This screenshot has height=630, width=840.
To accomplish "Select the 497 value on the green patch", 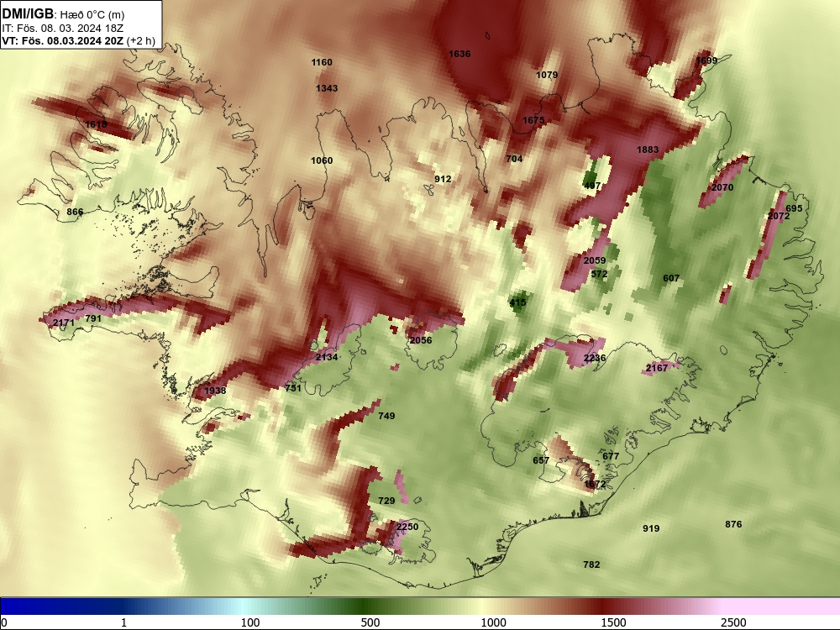I will tap(592, 186).
